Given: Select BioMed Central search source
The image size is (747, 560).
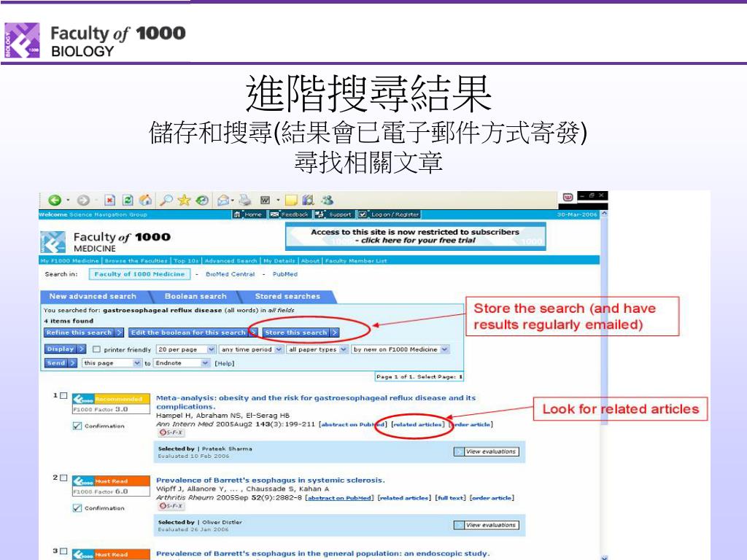Looking at the screenshot, I should (x=230, y=274).
